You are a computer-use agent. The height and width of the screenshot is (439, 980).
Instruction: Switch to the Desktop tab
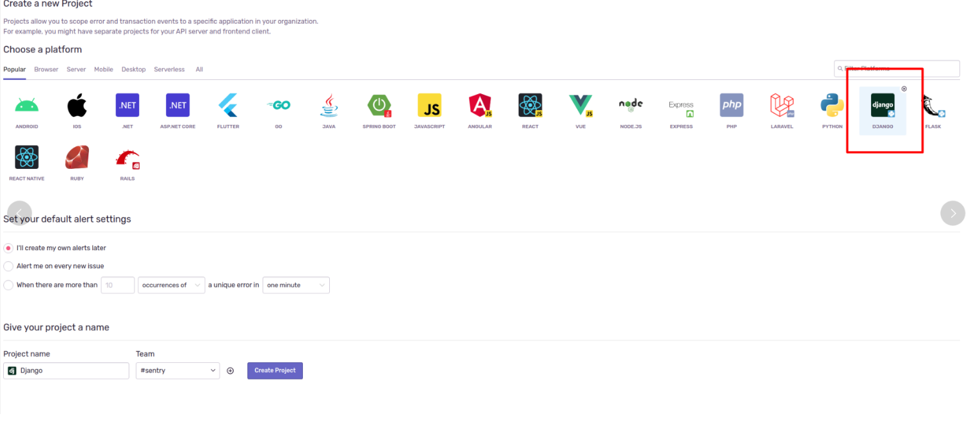tap(134, 69)
